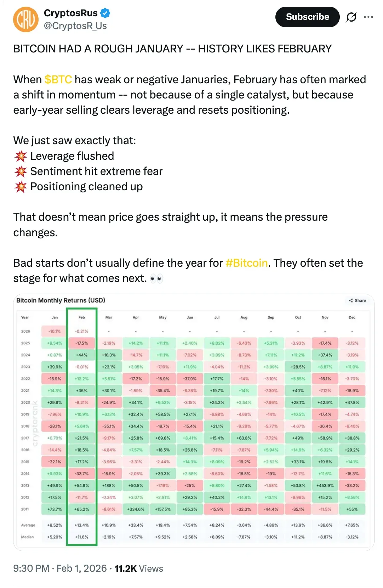The image size is (383, 588).
Task: Click the Jan column header in chart
Action: [55, 317]
